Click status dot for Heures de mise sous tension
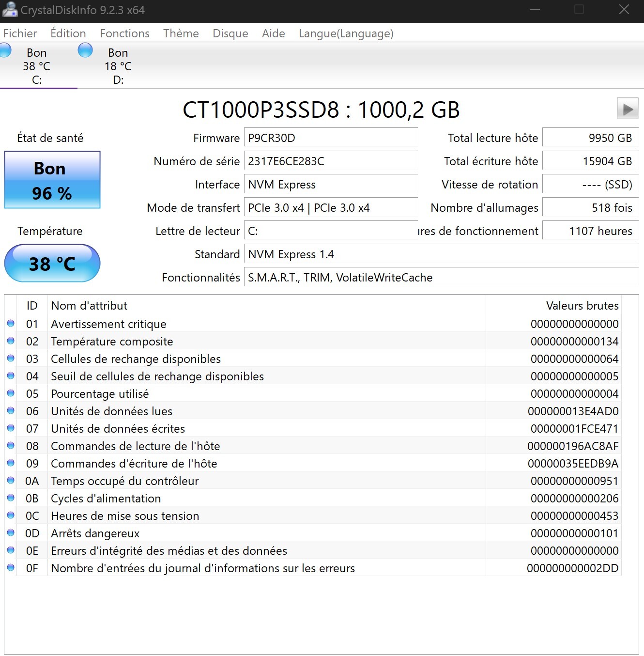Viewport: 644px width, 656px height. (11, 515)
